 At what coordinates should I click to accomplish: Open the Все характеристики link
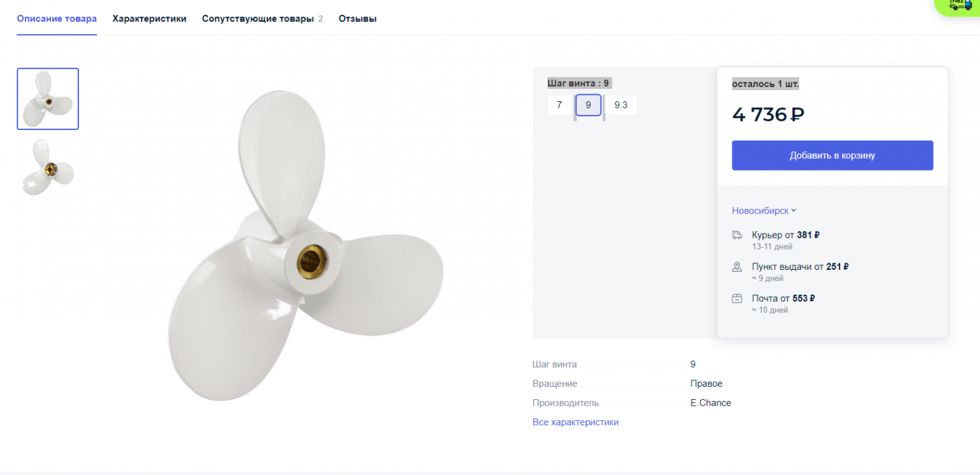(x=575, y=422)
